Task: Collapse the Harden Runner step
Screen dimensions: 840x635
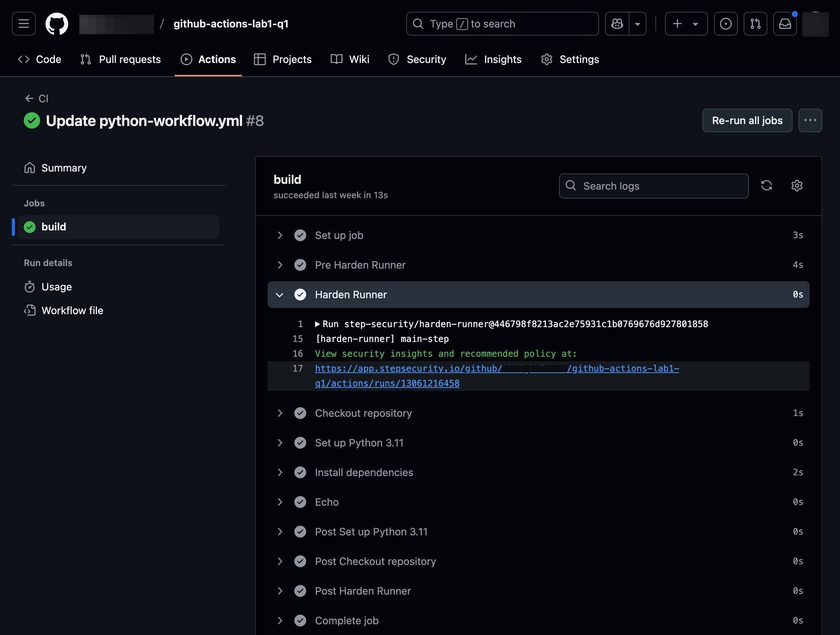Action: [x=538, y=295]
